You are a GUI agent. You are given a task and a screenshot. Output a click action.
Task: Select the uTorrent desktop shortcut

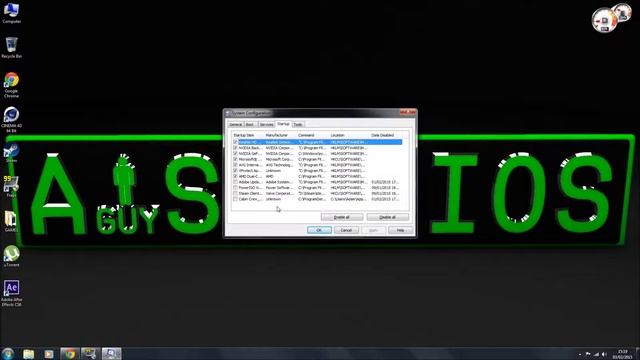[x=11, y=256]
